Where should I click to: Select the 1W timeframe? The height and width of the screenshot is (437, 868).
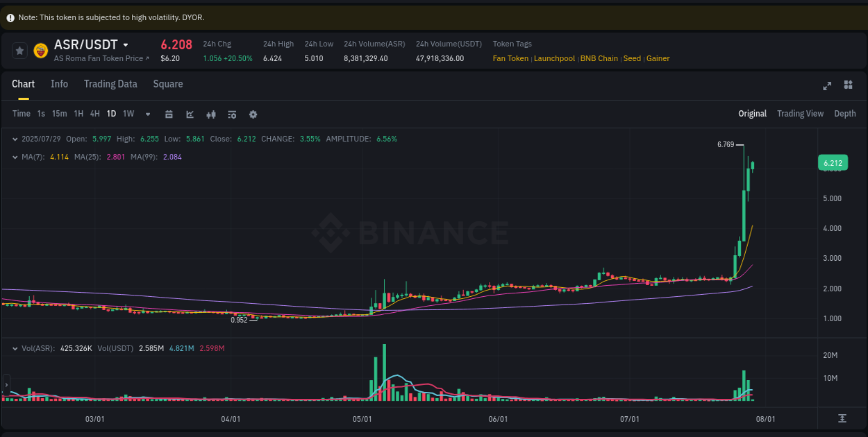128,113
